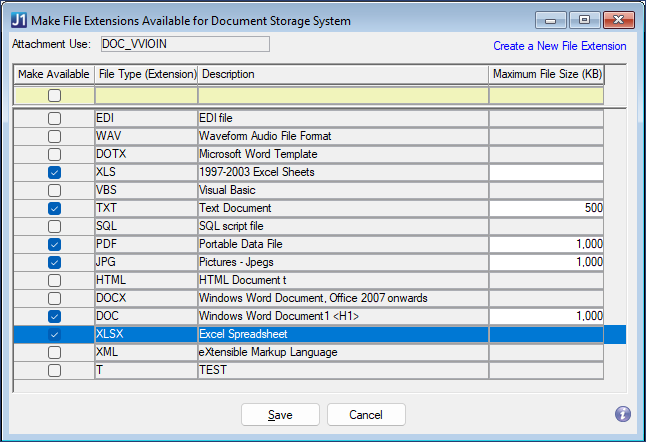Select 'Waveform Audio File Format' description
The height and width of the screenshot is (442, 646).
click(x=343, y=136)
